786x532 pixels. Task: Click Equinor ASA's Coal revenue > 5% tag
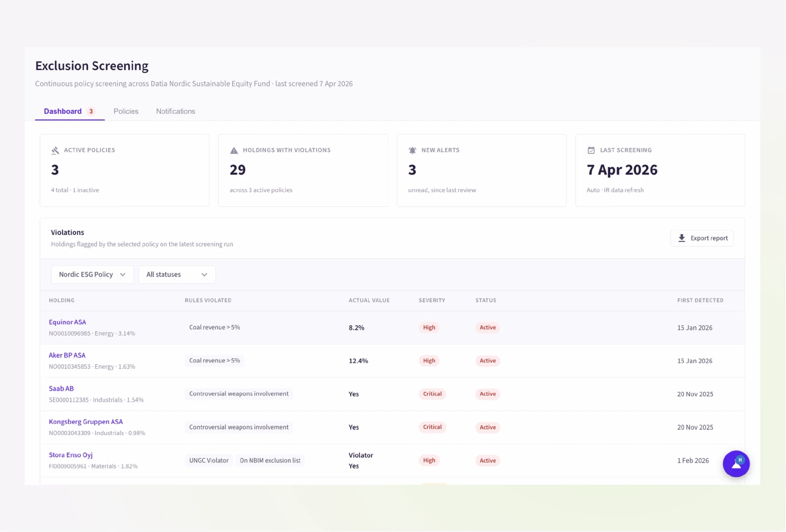[215, 328]
